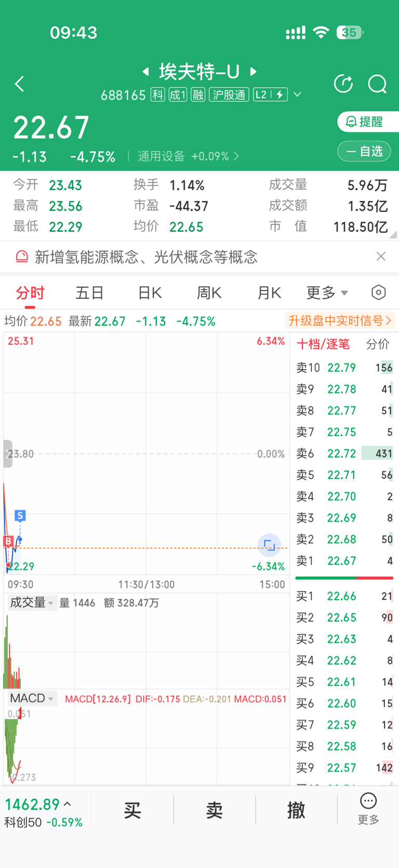Expand the left side drawer handle
Screen dimensions: 399x868
[x=7, y=454]
